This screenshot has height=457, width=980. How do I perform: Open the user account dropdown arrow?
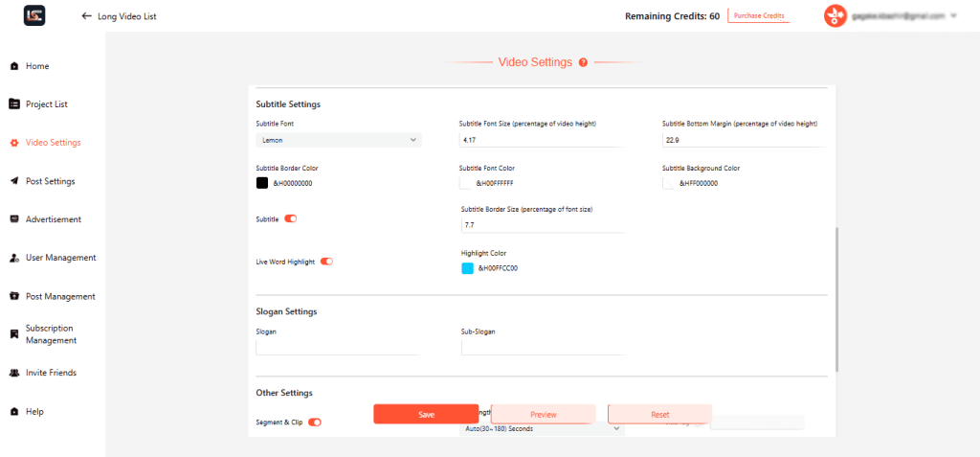(x=953, y=16)
